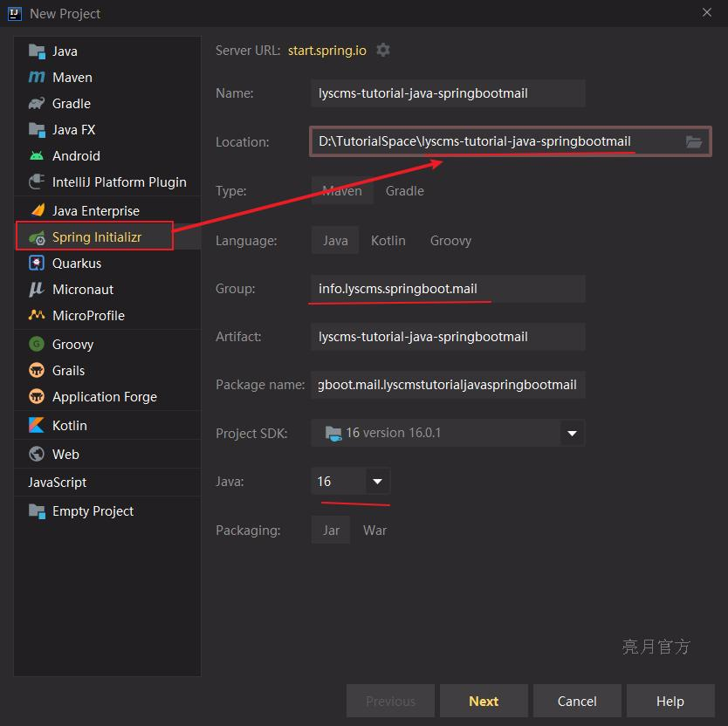Choose Kotlin as the language

coord(388,241)
